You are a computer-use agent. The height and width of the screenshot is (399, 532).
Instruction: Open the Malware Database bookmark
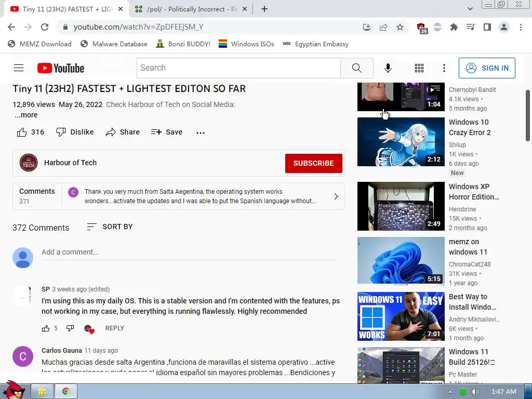[x=114, y=44]
